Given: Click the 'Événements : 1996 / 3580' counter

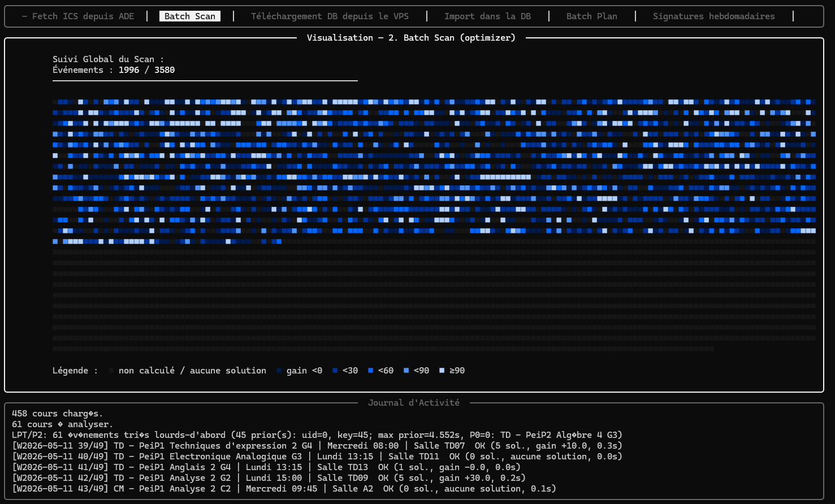Looking at the screenshot, I should (x=114, y=70).
